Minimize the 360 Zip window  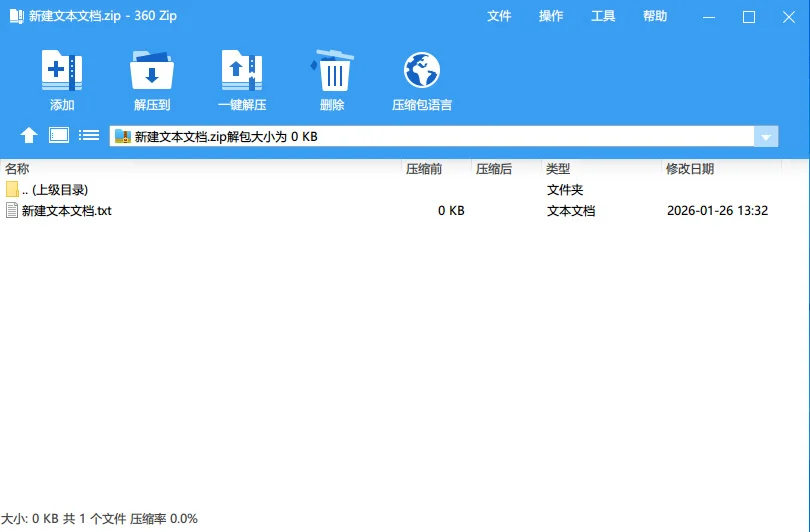709,17
